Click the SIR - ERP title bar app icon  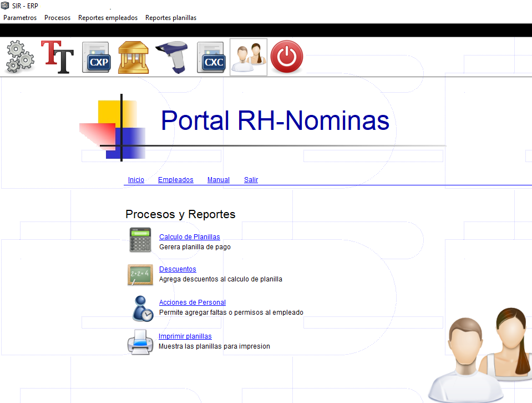[x=5, y=6]
